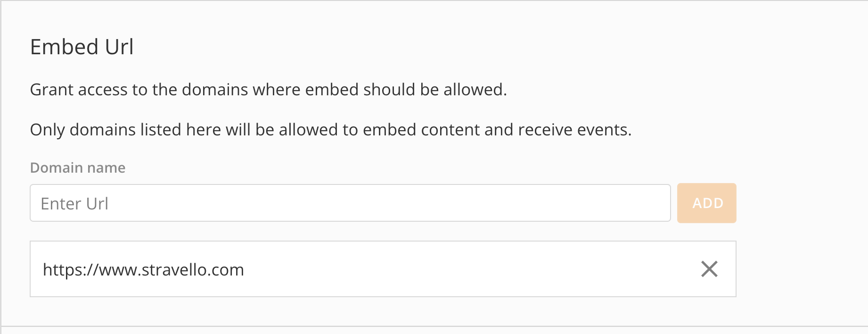Click the "Enter Url" placeholder text
Viewport: 868px width, 334px height.
click(x=74, y=204)
